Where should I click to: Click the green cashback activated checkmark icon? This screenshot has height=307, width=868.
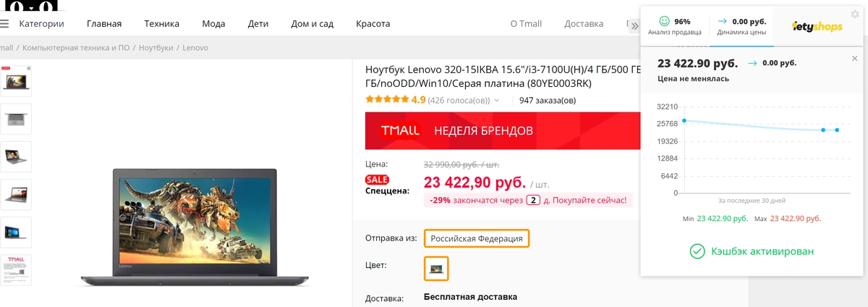[697, 251]
